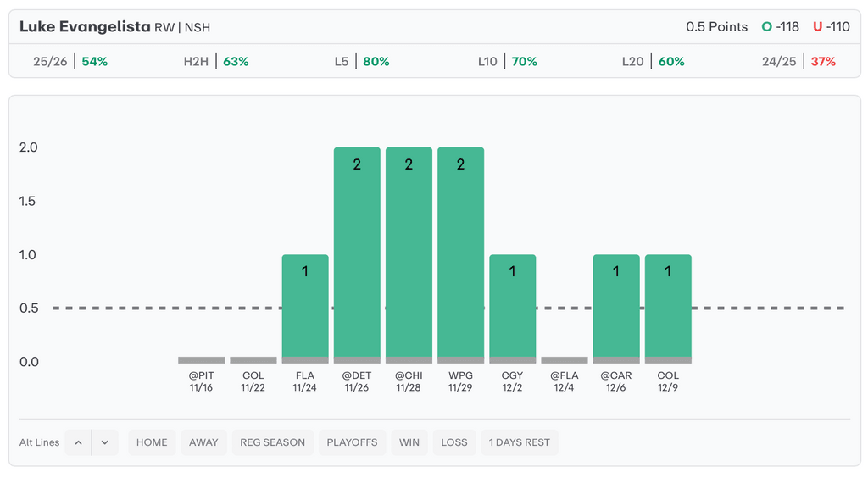Enable the REG SEASON filter
Image resolution: width=868 pixels, height=478 pixels.
[272, 442]
